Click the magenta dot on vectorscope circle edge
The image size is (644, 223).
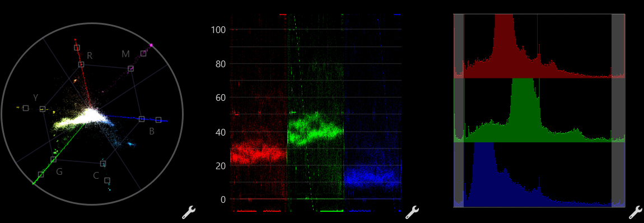coord(151,45)
